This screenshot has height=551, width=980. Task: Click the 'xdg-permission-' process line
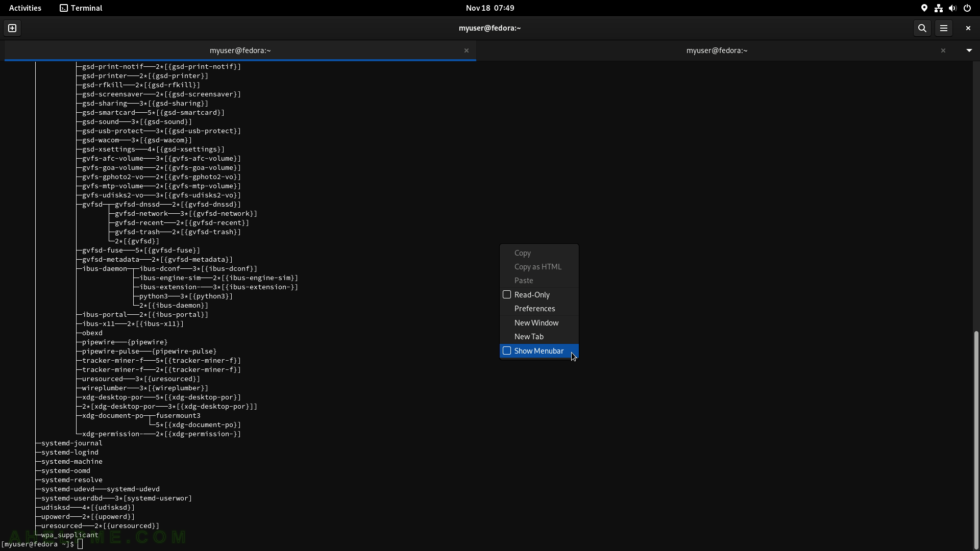click(161, 434)
